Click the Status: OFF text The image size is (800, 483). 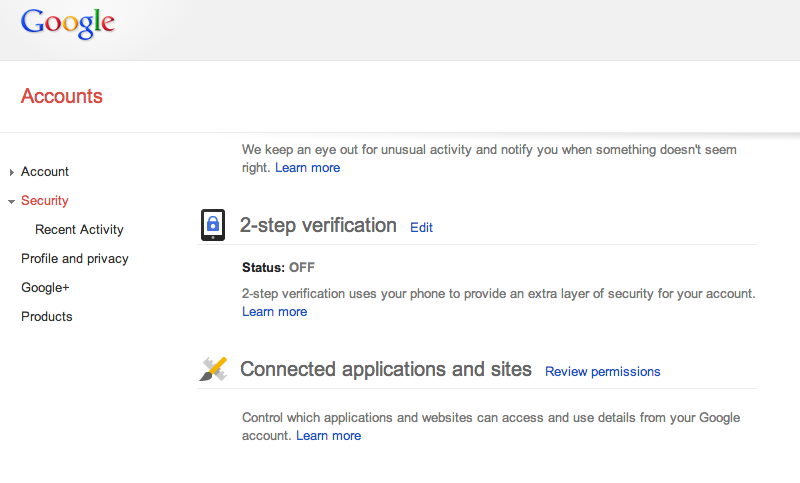(x=278, y=267)
